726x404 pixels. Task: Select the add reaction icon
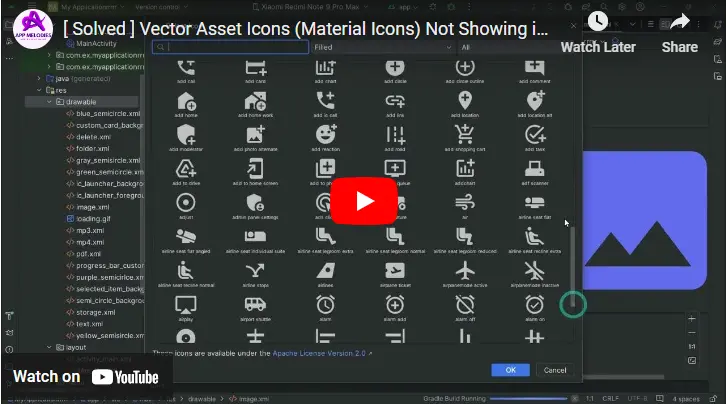[325, 135]
